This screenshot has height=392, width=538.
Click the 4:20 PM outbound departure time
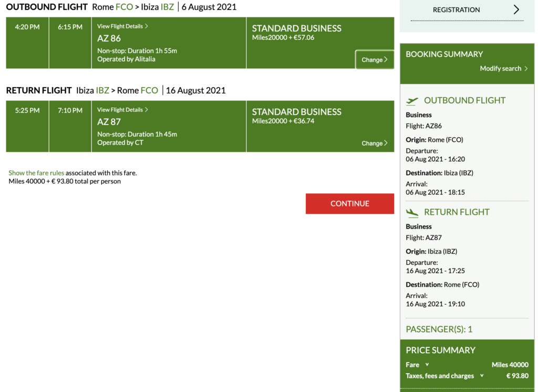(27, 27)
